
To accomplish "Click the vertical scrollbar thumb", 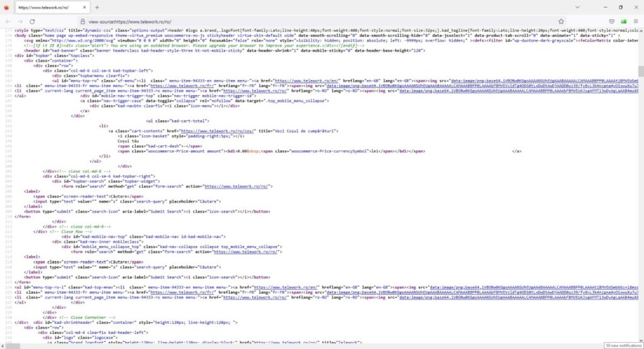I will [x=641, y=71].
